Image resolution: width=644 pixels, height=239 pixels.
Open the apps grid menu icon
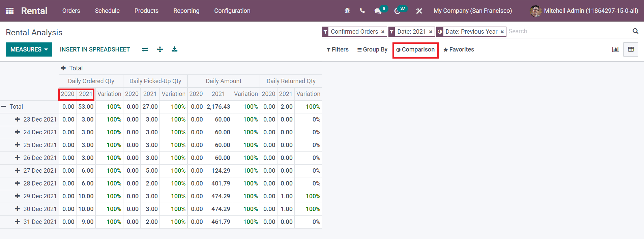[10, 11]
